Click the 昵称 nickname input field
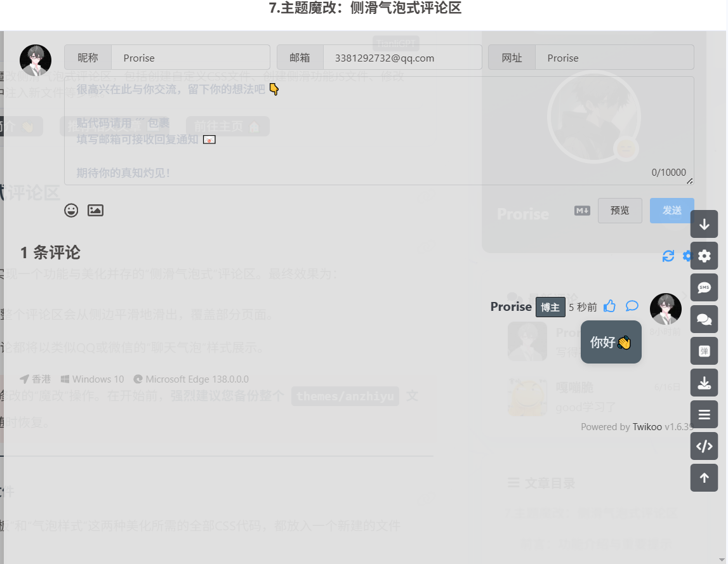 (190, 58)
